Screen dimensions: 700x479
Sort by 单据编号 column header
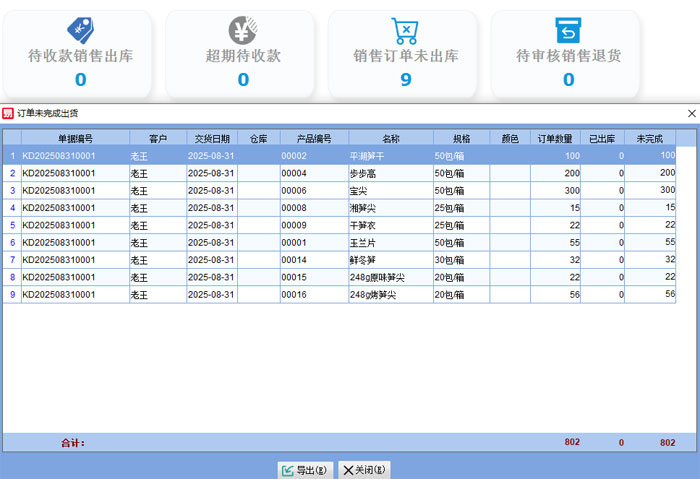pyautogui.click(x=75, y=138)
